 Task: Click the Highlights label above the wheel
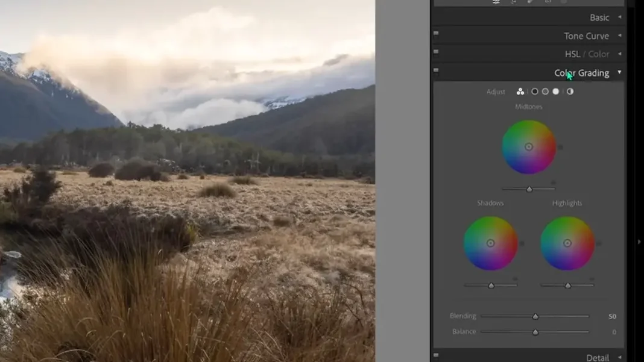click(x=567, y=203)
